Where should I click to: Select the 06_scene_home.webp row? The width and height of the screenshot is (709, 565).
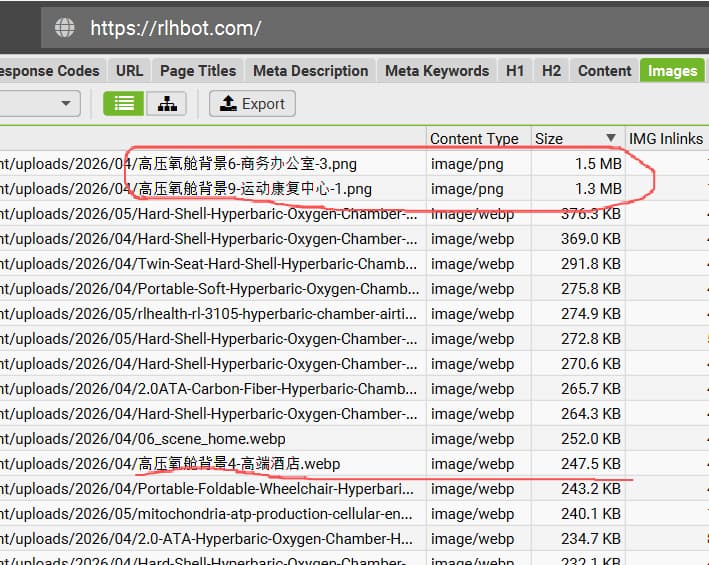point(354,438)
